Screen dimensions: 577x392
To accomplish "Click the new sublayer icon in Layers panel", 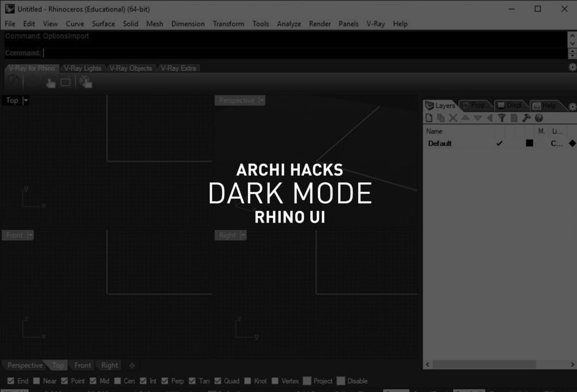I will point(441,118).
